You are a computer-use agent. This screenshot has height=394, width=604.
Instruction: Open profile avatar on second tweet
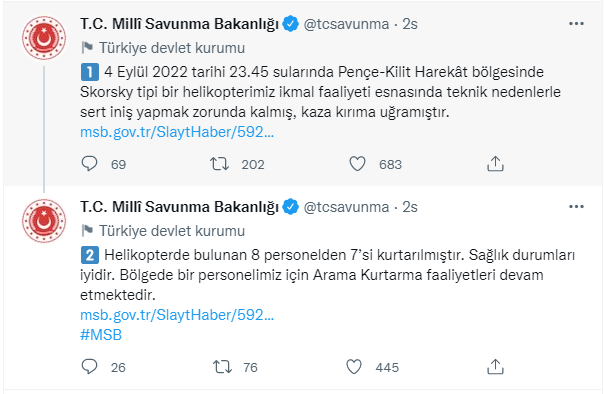click(x=44, y=221)
